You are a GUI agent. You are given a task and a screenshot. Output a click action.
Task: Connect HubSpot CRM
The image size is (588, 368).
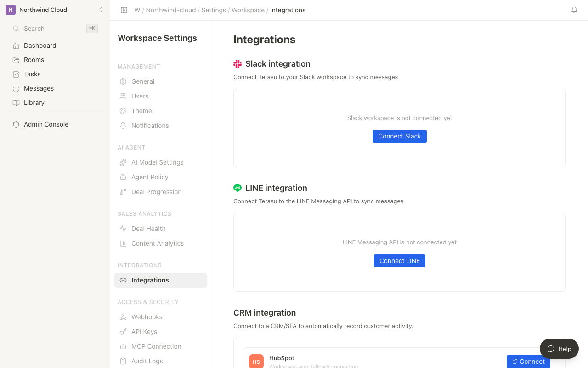[528, 362]
